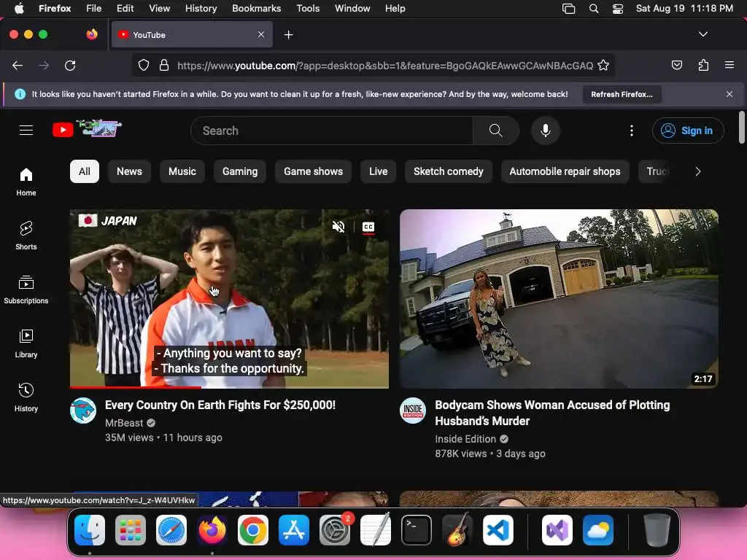Screen dimensions: 747x560
Task: Unmute the MrBeast preview video
Action: [338, 227]
